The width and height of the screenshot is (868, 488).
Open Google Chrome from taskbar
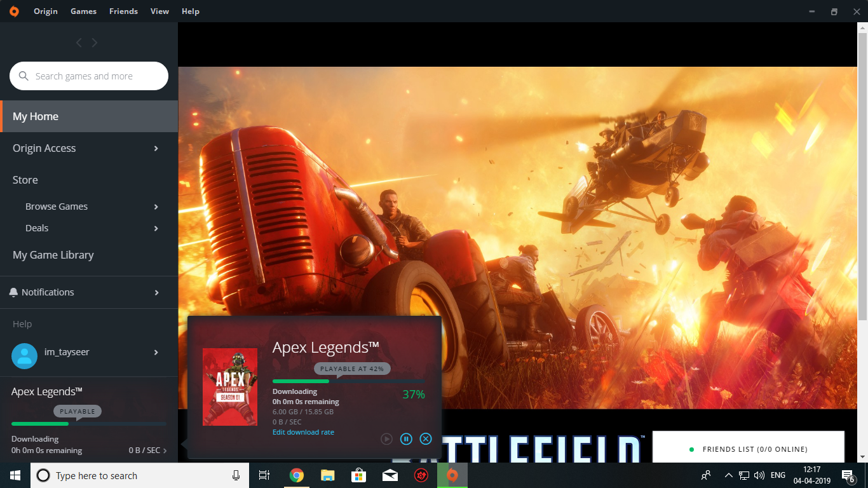click(296, 475)
